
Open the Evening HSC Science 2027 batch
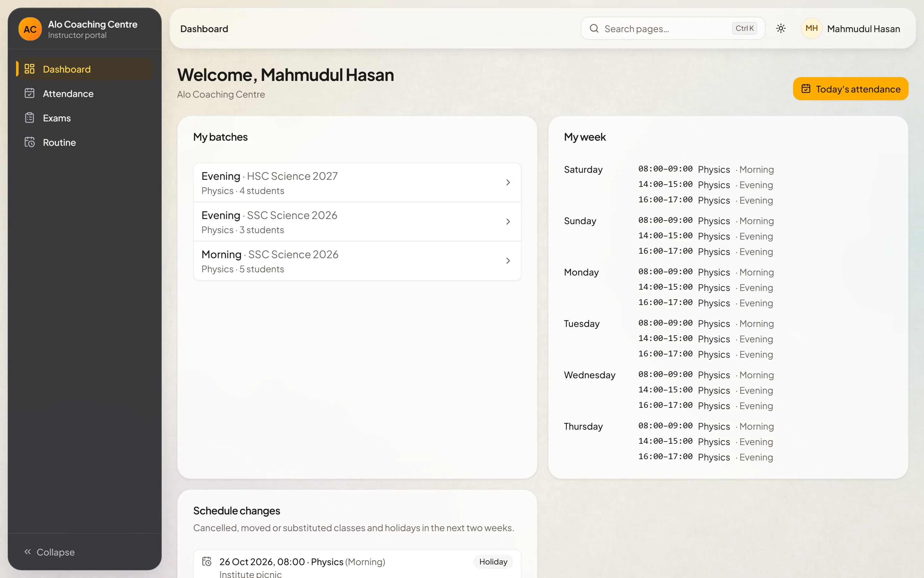[357, 183]
